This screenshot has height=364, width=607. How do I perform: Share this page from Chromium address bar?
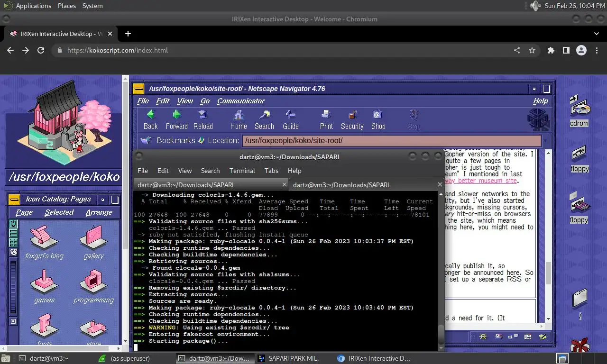coord(517,50)
